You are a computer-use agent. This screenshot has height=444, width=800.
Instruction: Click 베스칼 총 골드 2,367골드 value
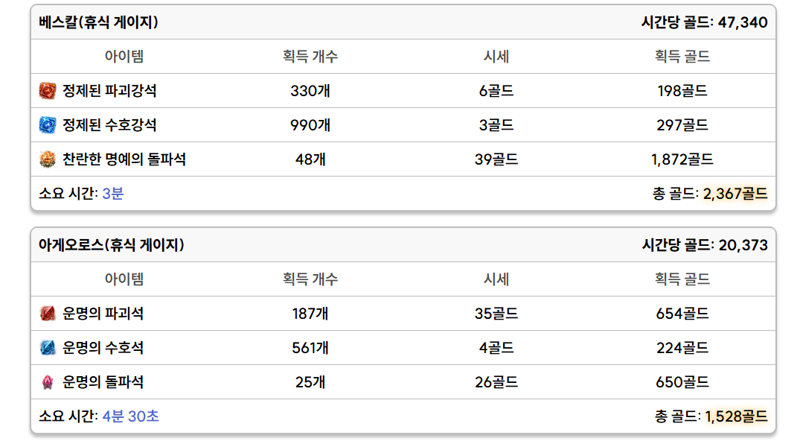[735, 193]
